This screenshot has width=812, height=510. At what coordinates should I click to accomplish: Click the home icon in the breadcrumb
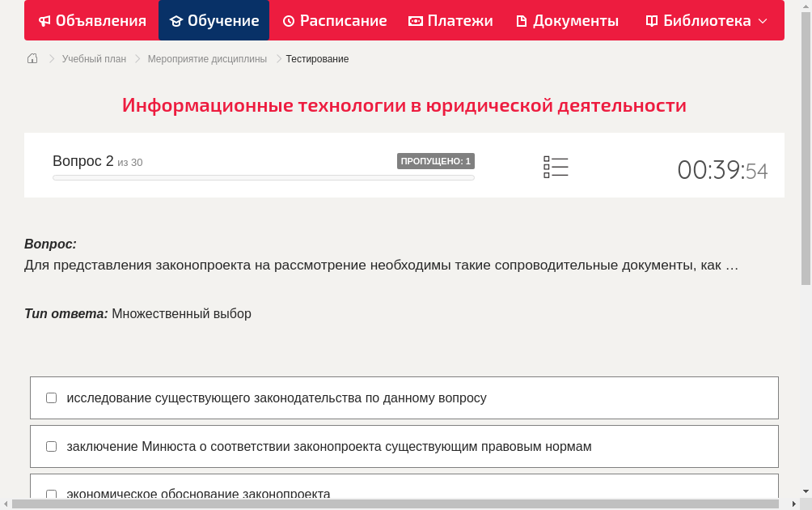point(32,58)
